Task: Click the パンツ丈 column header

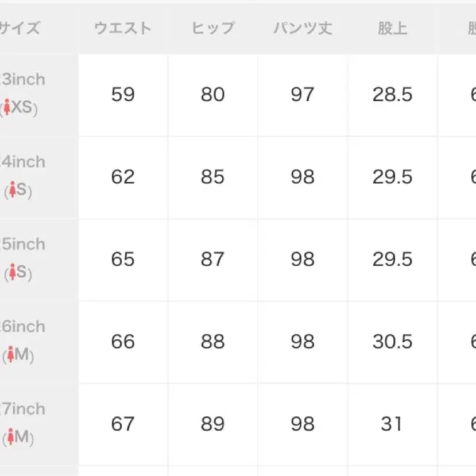Action: point(302,28)
